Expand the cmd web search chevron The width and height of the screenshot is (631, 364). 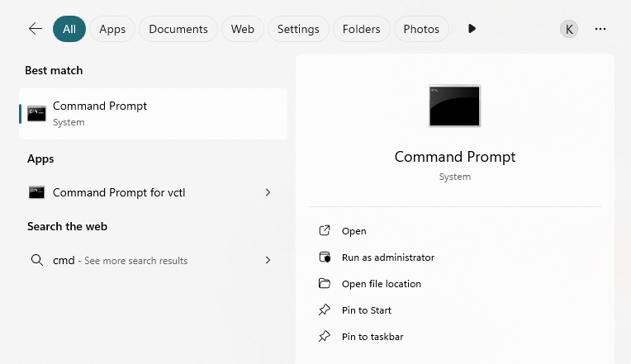click(x=268, y=260)
